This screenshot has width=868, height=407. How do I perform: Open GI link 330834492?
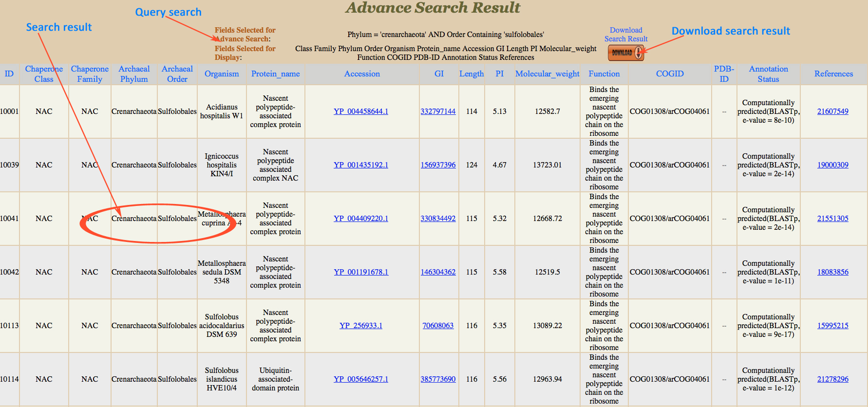point(438,219)
